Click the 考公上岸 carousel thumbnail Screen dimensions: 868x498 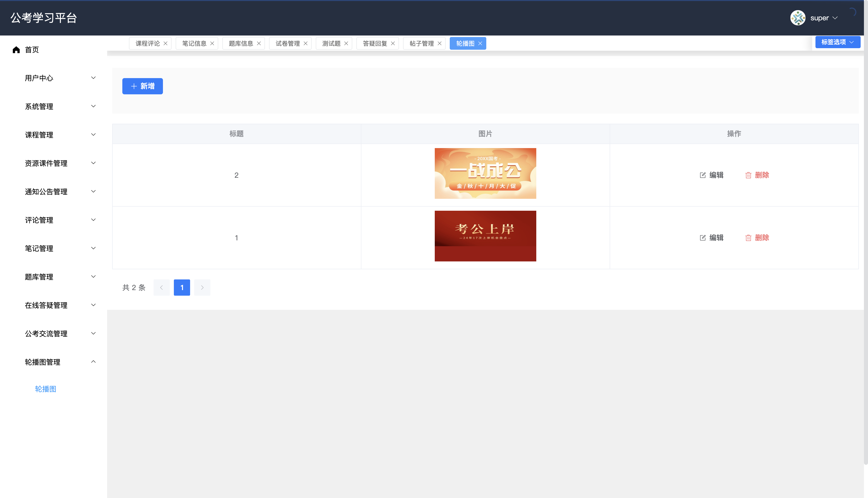[x=485, y=236]
